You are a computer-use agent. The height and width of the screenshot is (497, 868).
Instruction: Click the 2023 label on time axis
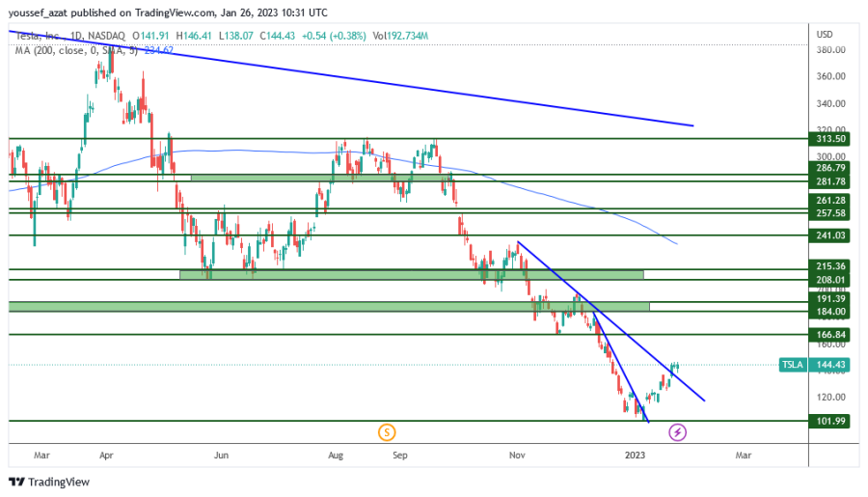635,456
